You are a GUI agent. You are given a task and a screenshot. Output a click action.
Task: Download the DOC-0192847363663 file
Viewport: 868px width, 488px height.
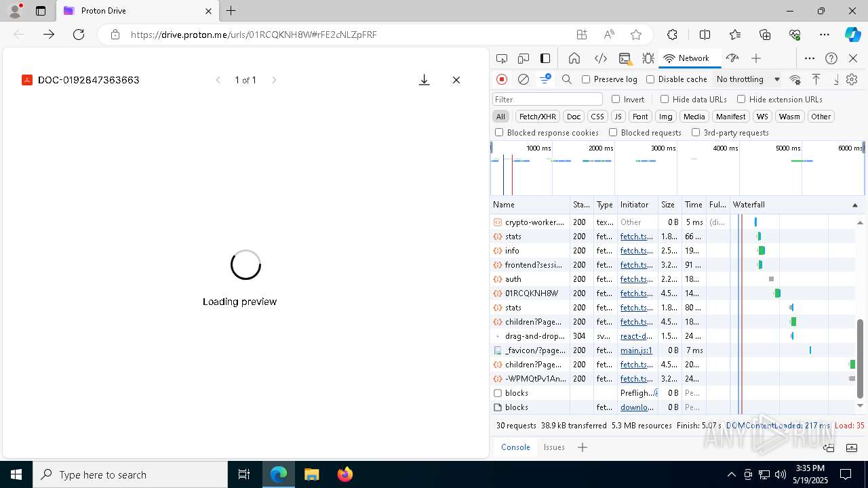coord(424,80)
